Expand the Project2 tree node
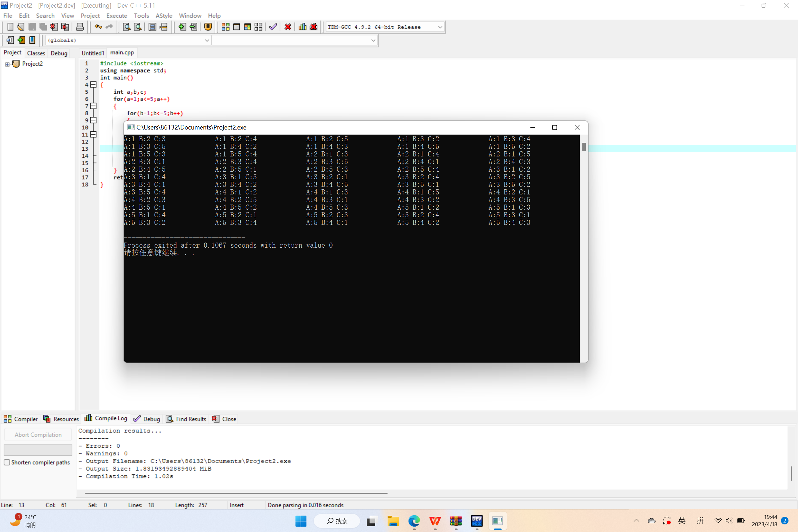This screenshot has height=532, width=798. 7,64
